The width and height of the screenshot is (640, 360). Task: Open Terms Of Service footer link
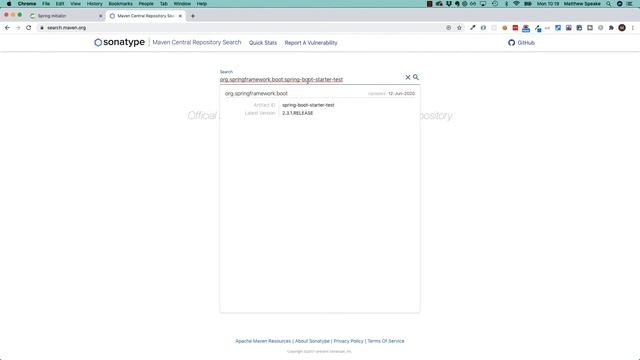click(386, 341)
